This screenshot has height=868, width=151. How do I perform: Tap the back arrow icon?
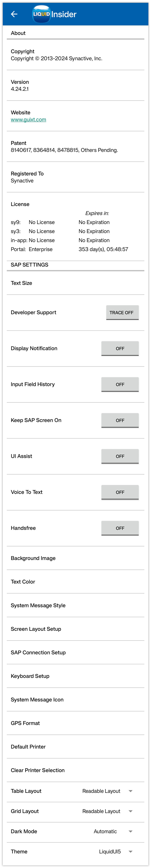click(x=14, y=14)
